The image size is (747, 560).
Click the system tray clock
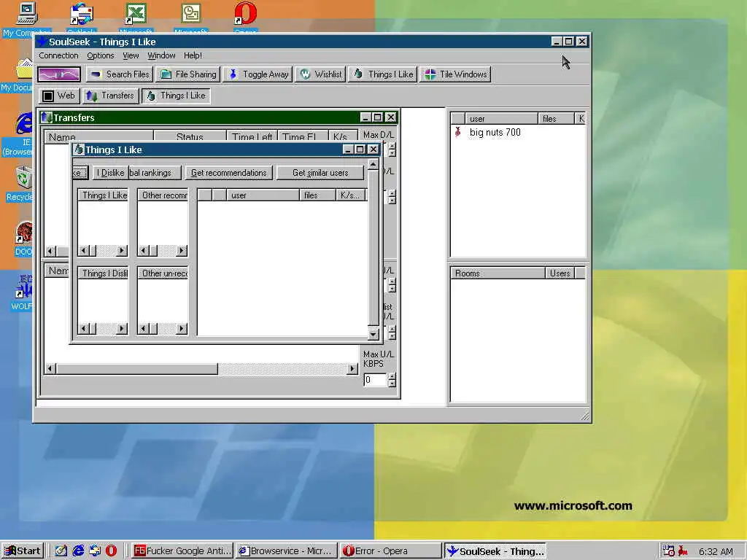pos(716,551)
